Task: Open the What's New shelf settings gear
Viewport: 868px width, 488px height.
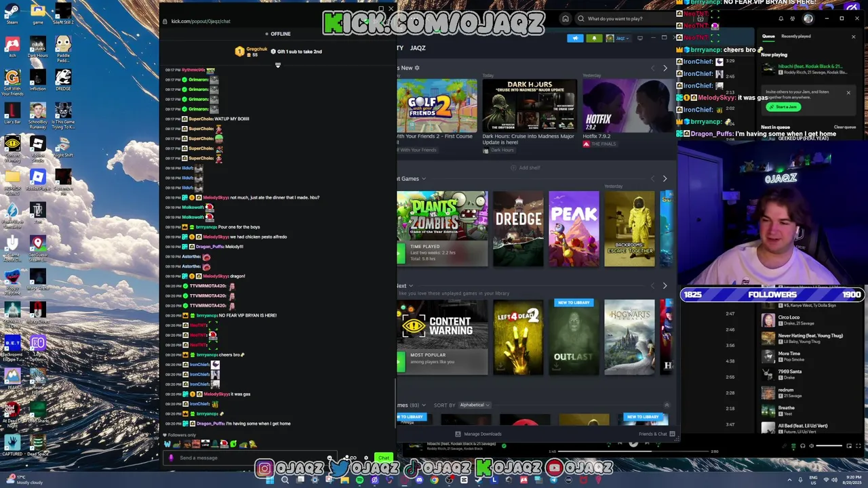Action: click(x=417, y=68)
